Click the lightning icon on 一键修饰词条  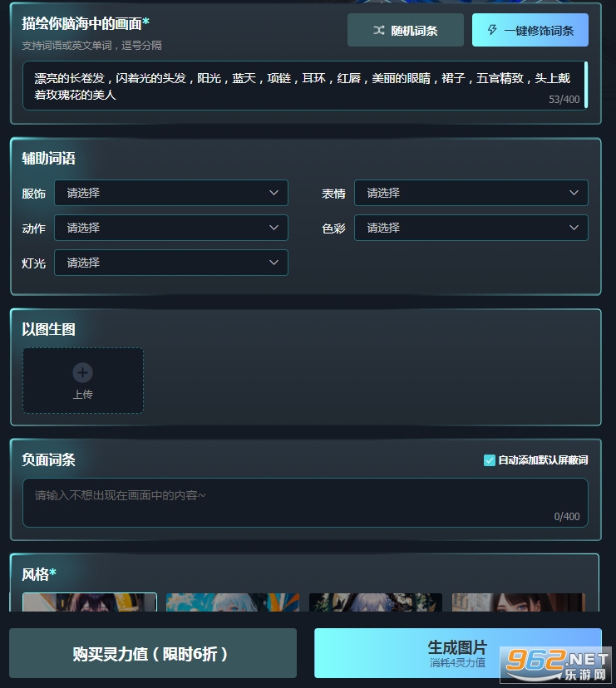[492, 30]
